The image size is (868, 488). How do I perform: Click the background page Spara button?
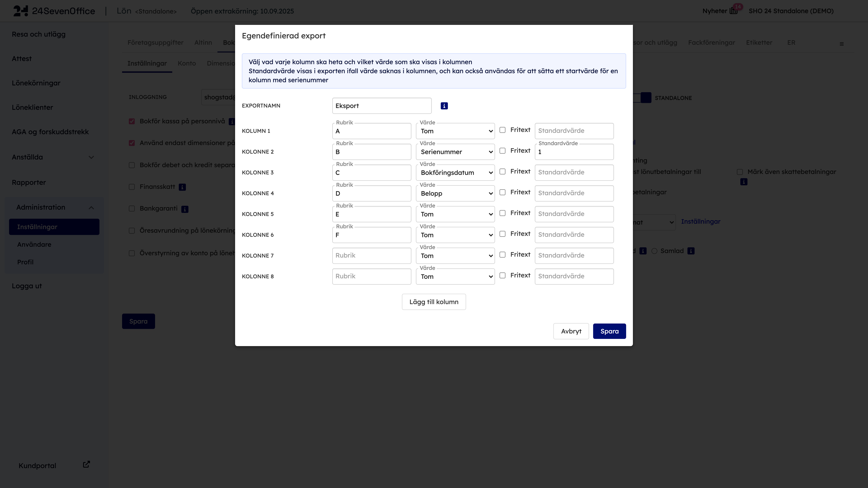138,321
